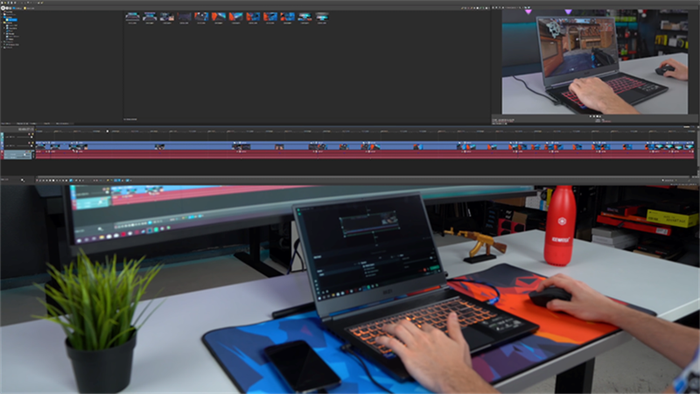Select the highlighted audio track header
The width and height of the screenshot is (700, 394).
click(17, 154)
